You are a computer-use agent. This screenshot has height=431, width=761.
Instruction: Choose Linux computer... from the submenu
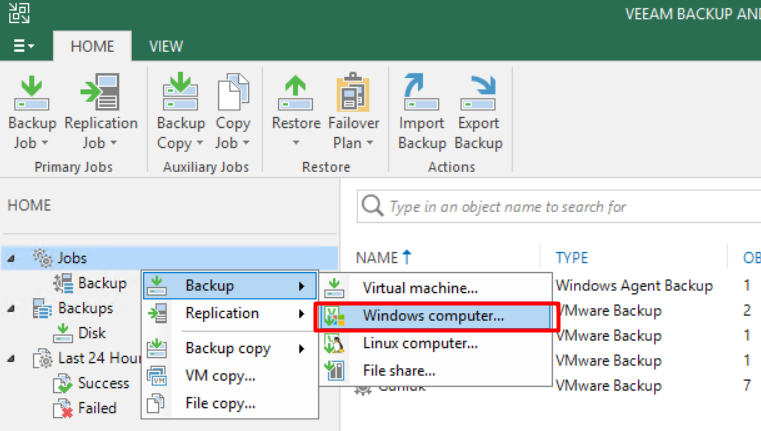(420, 343)
